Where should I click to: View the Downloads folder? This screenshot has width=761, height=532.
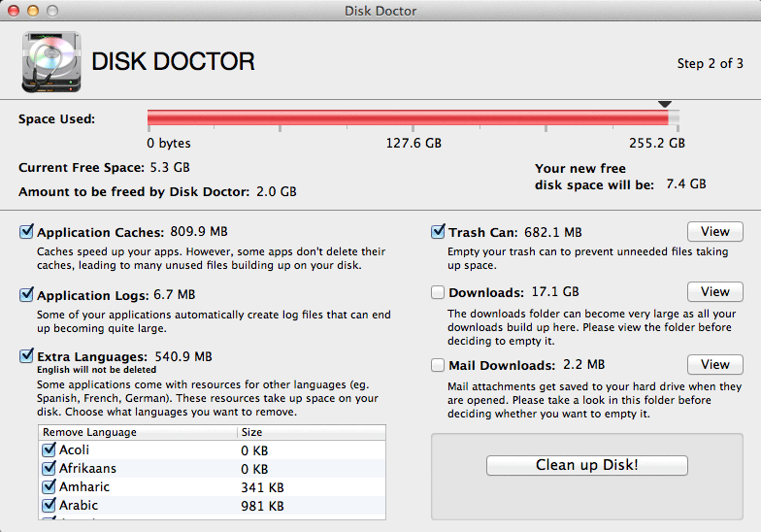[714, 291]
